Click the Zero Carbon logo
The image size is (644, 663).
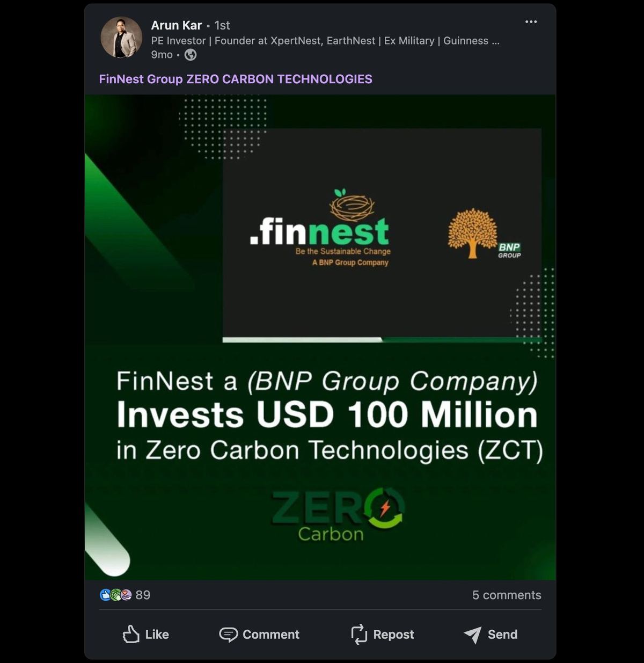click(338, 515)
